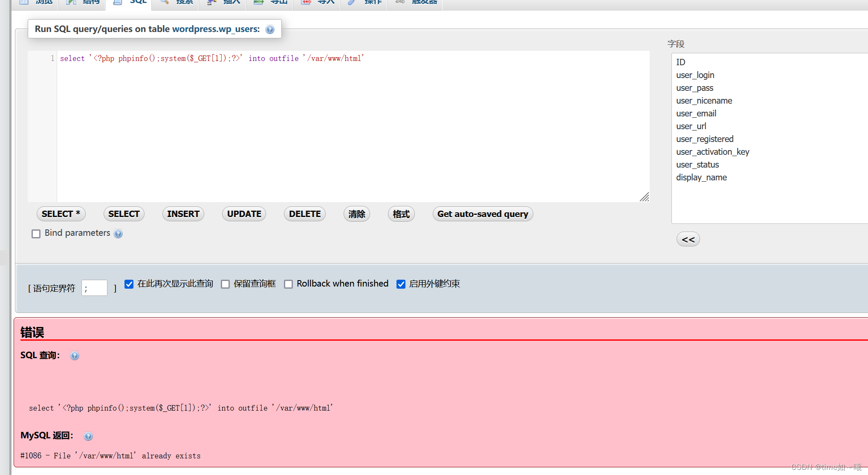Click the UPDATE button
Image resolution: width=868 pixels, height=475 pixels.
click(x=244, y=214)
